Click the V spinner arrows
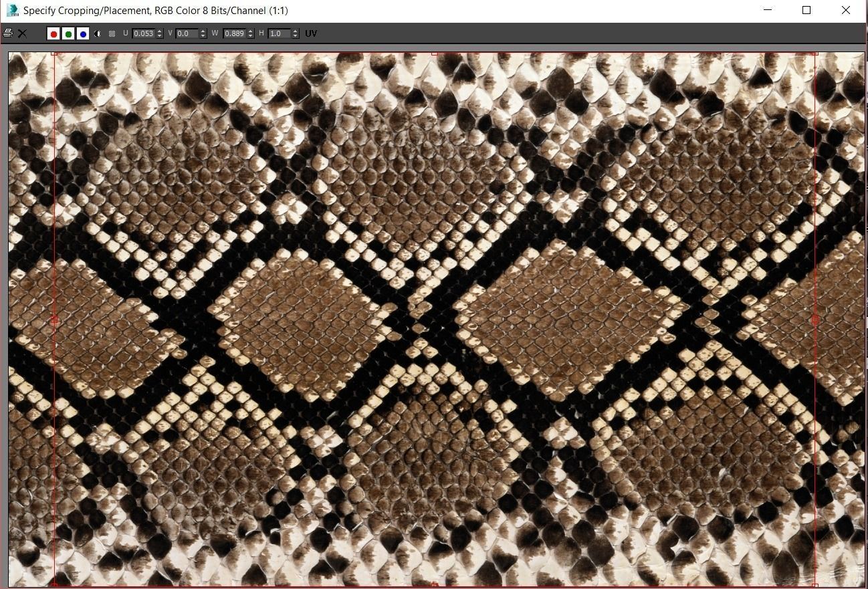This screenshot has height=589, width=868. coord(203,33)
